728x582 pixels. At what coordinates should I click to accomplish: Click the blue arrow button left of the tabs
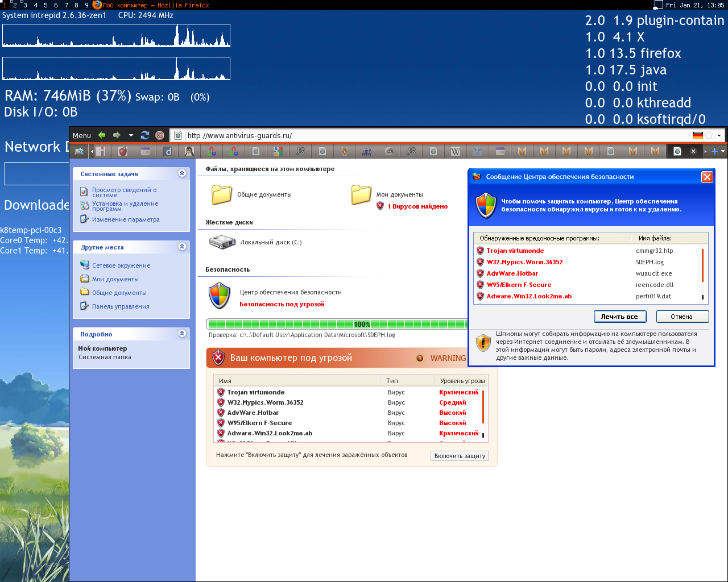pyautogui.click(x=79, y=151)
